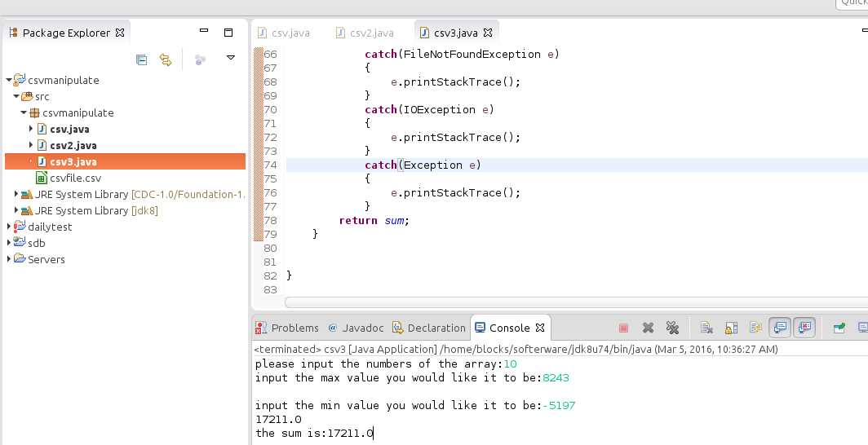This screenshot has width=868, height=445.
Task: Expand the csv2.java tree node
Action: pyautogui.click(x=31, y=145)
